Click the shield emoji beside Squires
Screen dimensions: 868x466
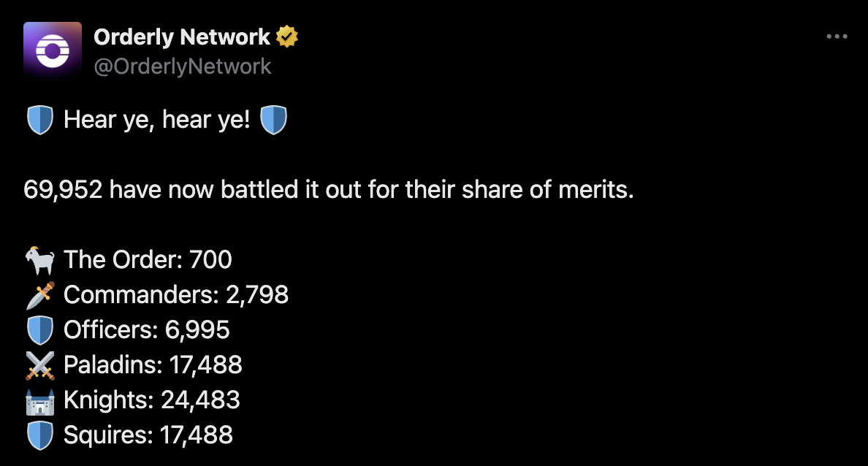pyautogui.click(x=39, y=435)
